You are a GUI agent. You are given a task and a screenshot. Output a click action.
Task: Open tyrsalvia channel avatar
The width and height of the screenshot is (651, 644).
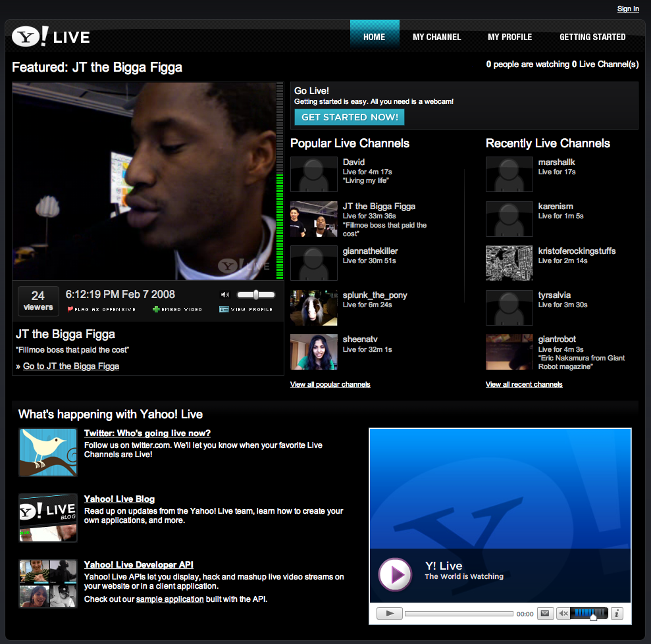pyautogui.click(x=509, y=307)
